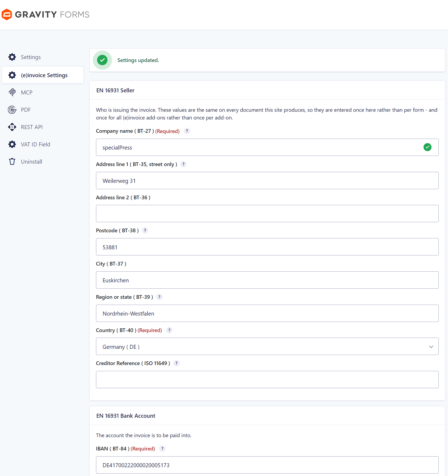The width and height of the screenshot is (448, 476).
Task: Click the IBAN input field
Action: point(267,465)
